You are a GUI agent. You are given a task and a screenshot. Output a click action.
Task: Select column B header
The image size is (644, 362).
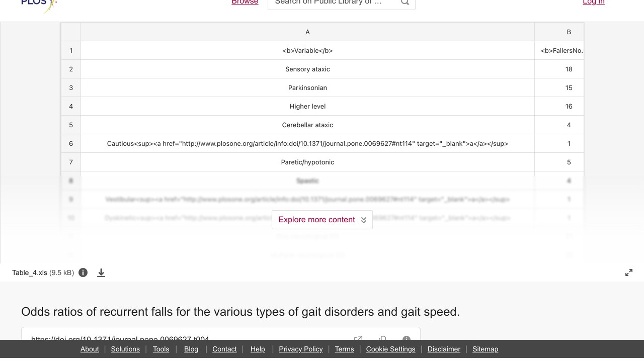coord(559,32)
